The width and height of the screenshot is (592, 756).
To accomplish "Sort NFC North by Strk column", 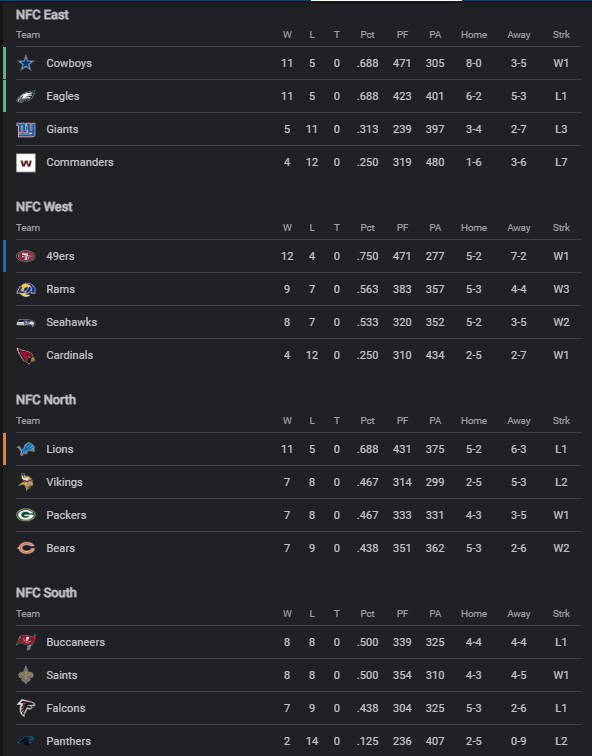I will click(561, 420).
